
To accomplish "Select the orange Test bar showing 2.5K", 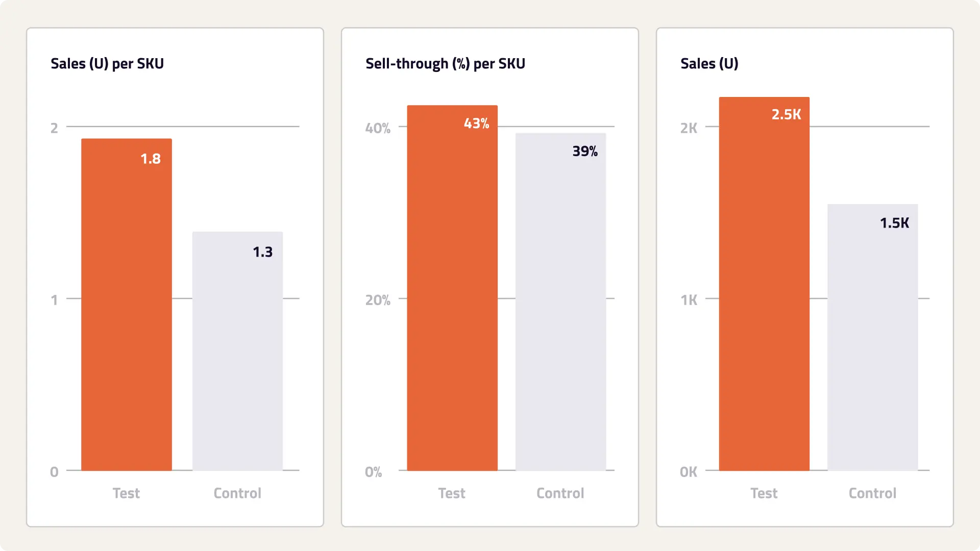I will point(764,286).
